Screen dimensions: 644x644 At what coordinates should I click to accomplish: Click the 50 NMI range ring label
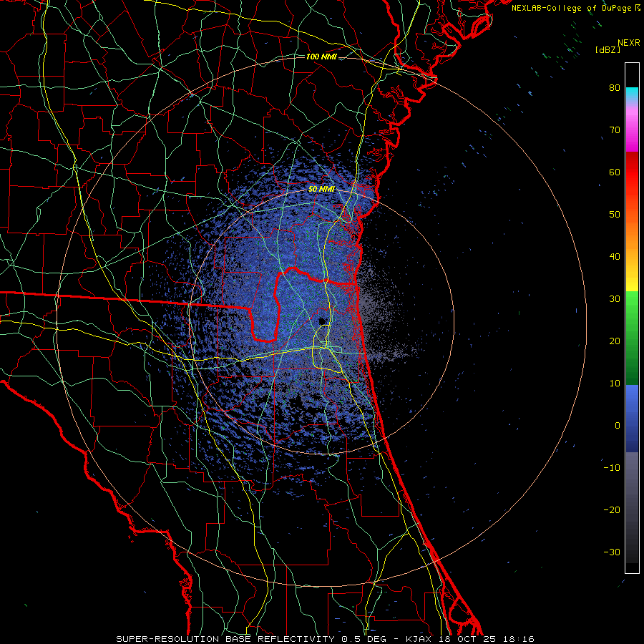(321, 190)
